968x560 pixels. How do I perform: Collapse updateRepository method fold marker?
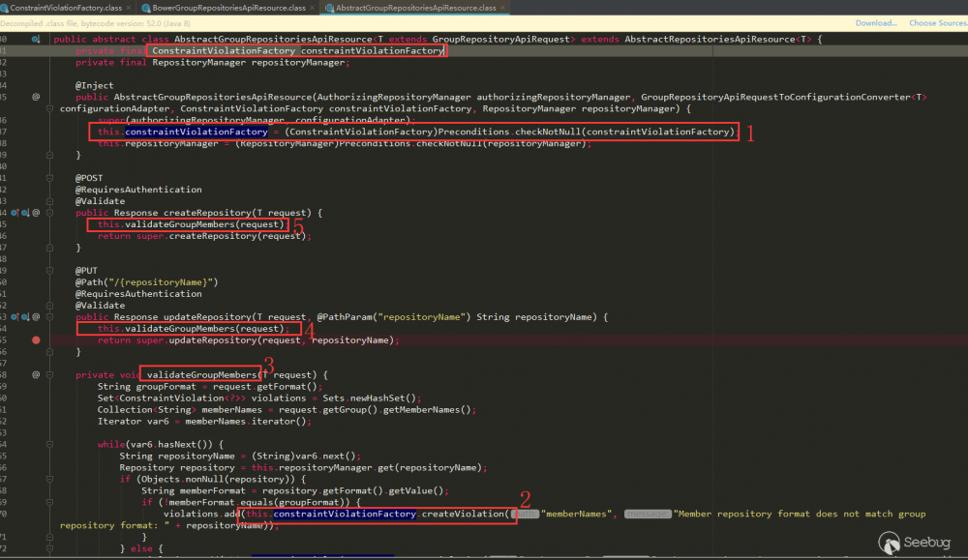pos(49,317)
